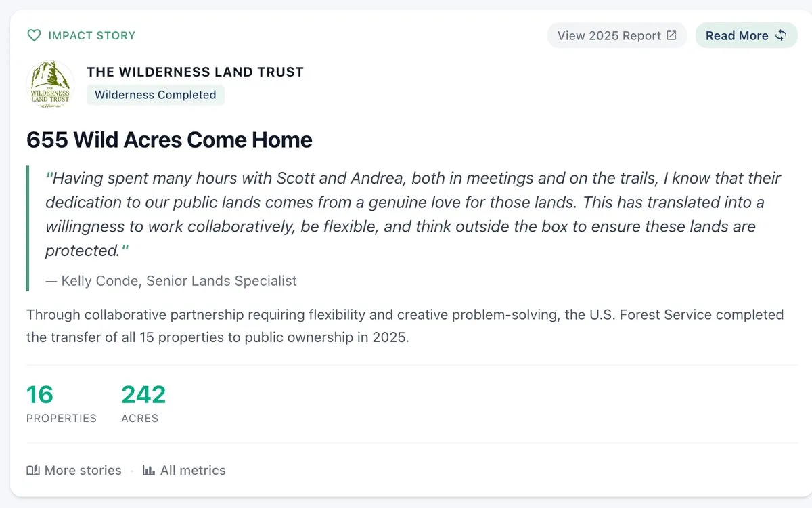Viewport: 812px width, 508px height.
Task: Open the All metrics link
Action: click(184, 470)
